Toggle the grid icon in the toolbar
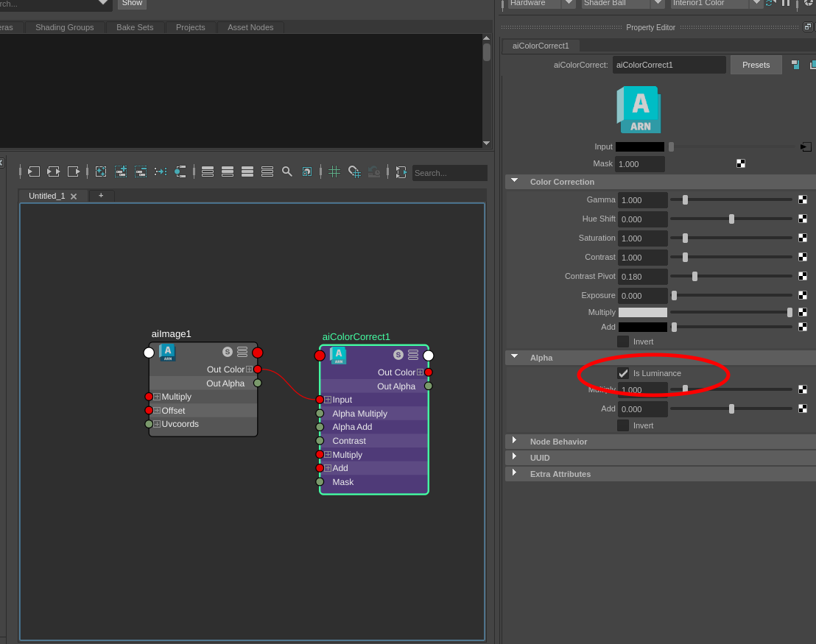Screen dimensions: 816x644 pyautogui.click(x=334, y=171)
